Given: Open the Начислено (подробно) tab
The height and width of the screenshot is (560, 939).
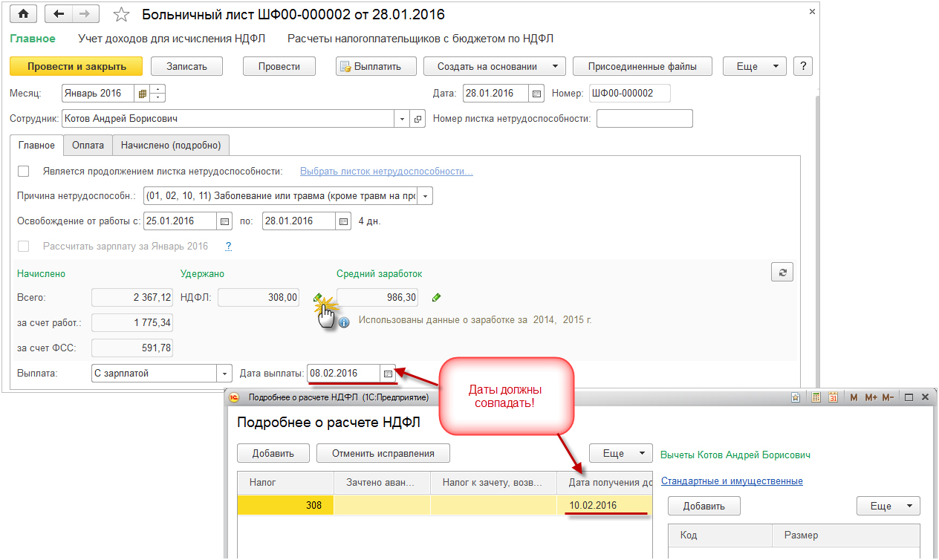Looking at the screenshot, I should tap(171, 146).
